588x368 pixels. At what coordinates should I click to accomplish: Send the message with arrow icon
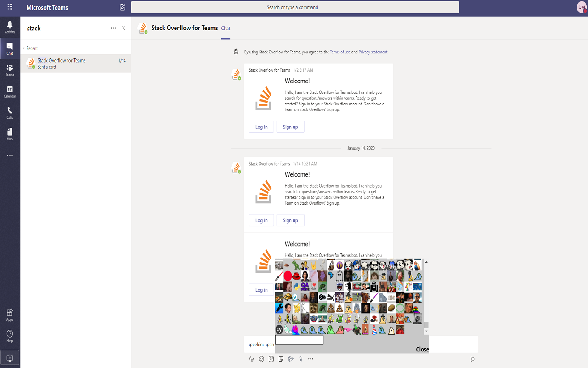[473, 359]
